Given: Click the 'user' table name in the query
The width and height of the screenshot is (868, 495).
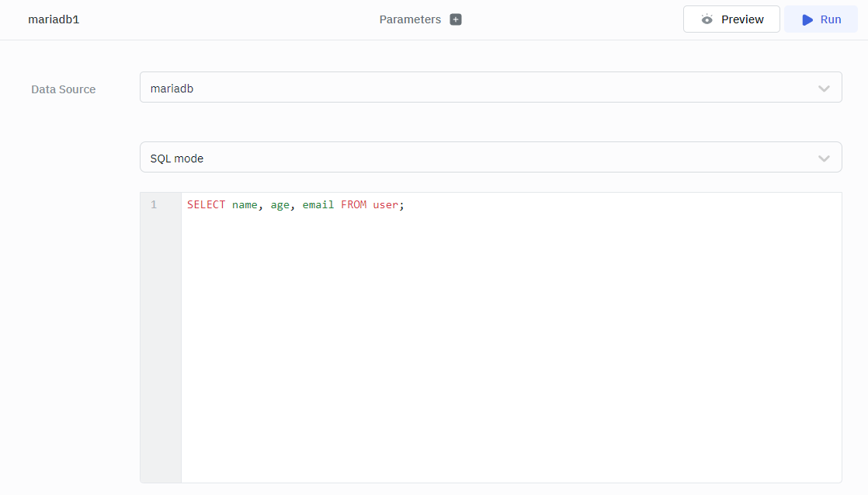Looking at the screenshot, I should pos(385,205).
